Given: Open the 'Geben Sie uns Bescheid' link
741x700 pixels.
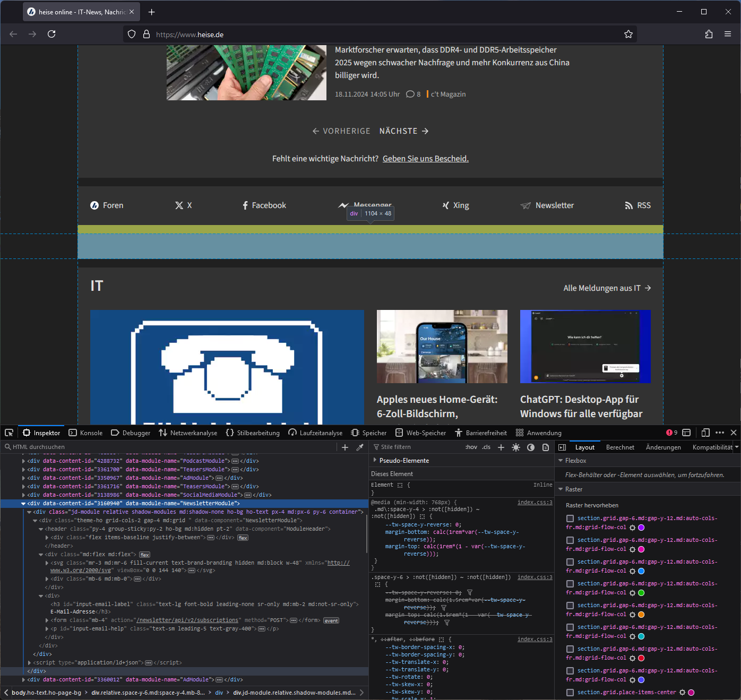Looking at the screenshot, I should [426, 159].
